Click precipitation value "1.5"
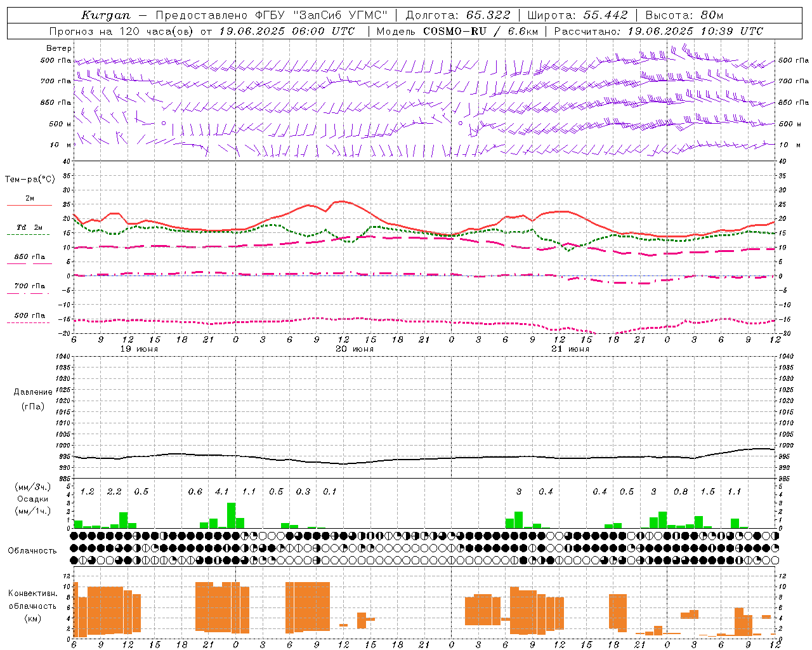 pyautogui.click(x=707, y=492)
